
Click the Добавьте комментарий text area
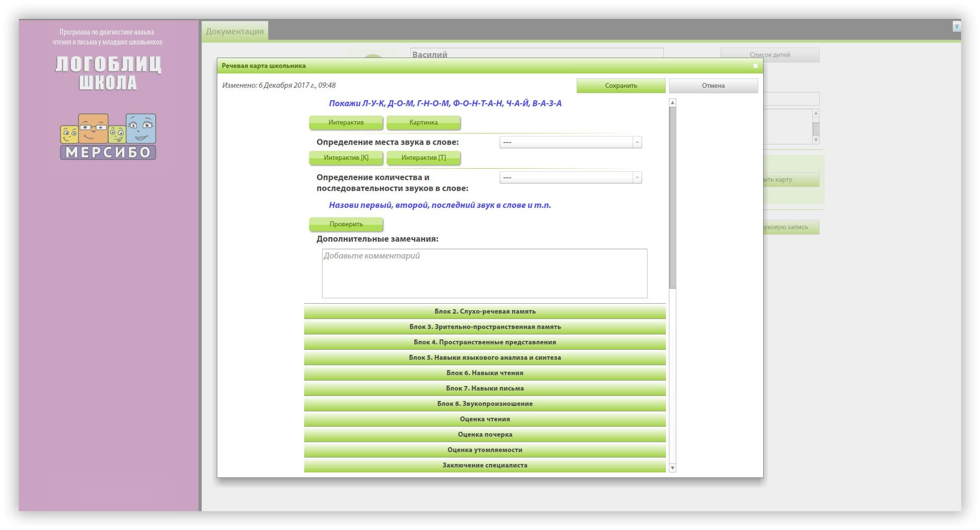click(484, 273)
